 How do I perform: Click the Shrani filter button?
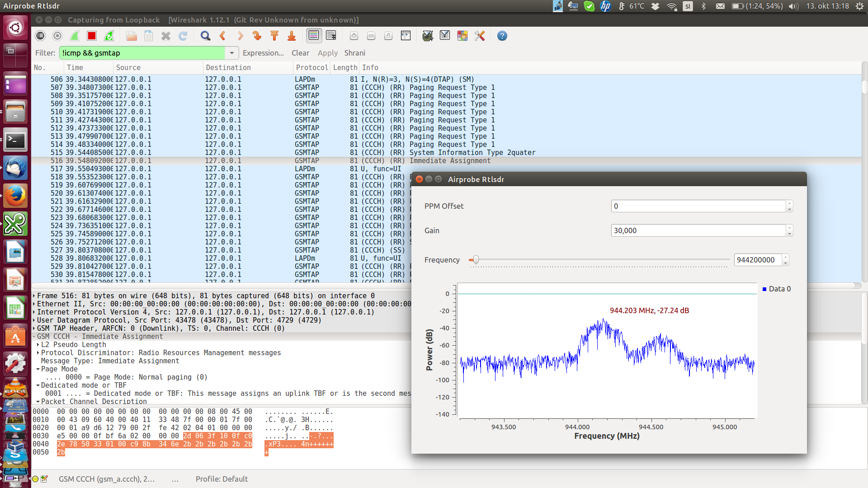point(355,53)
